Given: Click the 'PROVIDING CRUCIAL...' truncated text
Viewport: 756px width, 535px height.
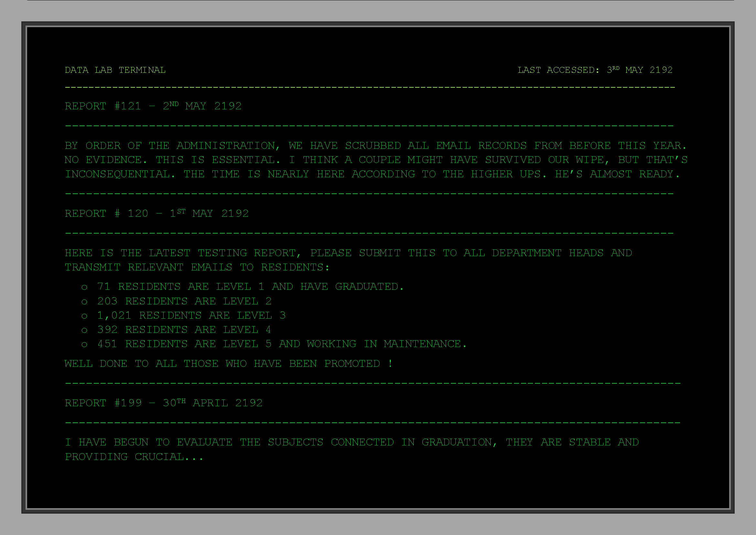Looking at the screenshot, I should [134, 457].
